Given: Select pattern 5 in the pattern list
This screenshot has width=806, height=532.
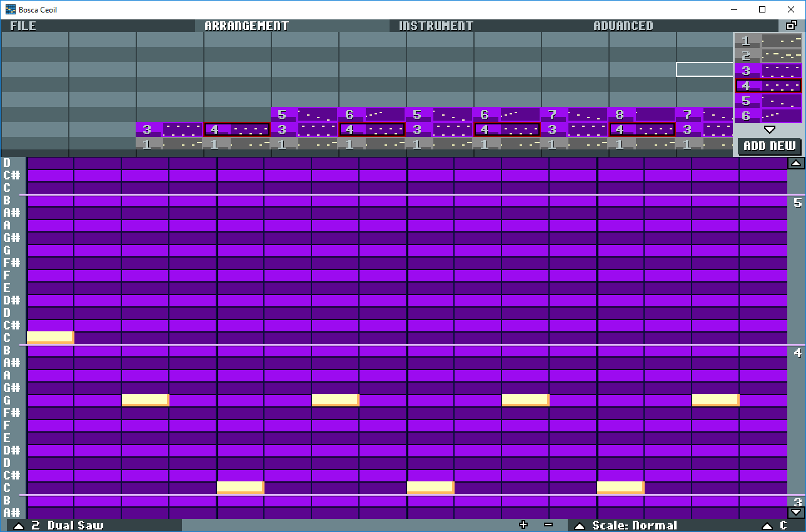Looking at the screenshot, I should [x=768, y=101].
